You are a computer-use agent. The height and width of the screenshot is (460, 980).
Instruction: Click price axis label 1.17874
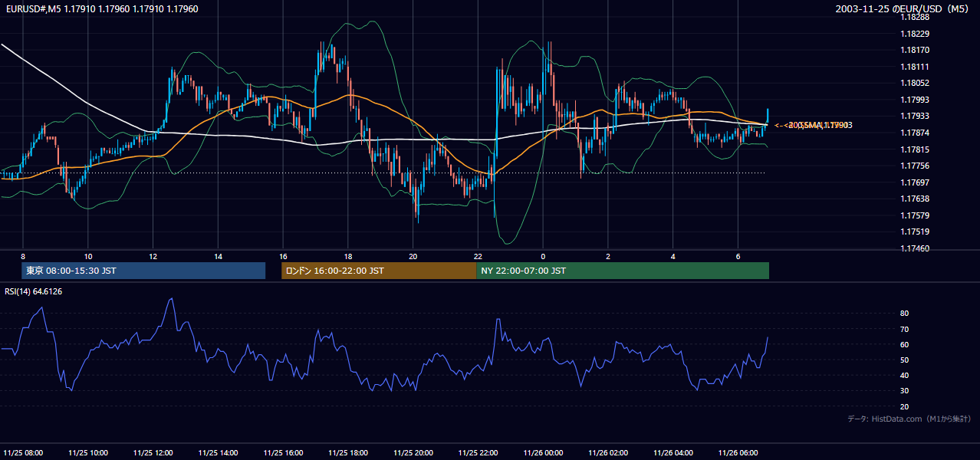[x=914, y=133]
